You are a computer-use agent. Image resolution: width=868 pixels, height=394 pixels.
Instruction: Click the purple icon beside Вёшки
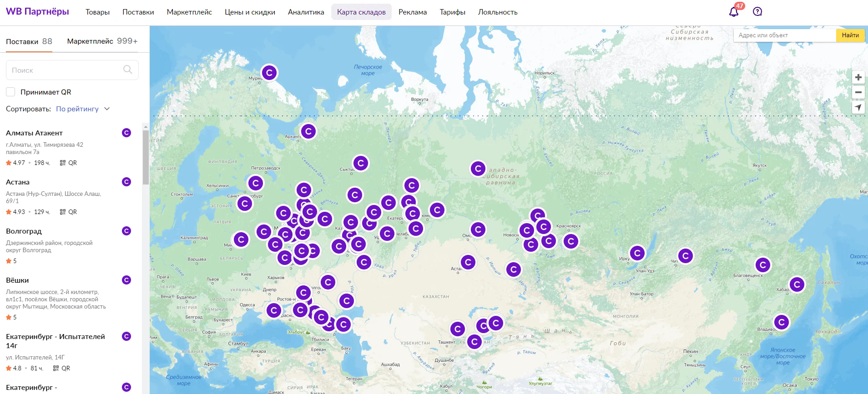pos(126,280)
